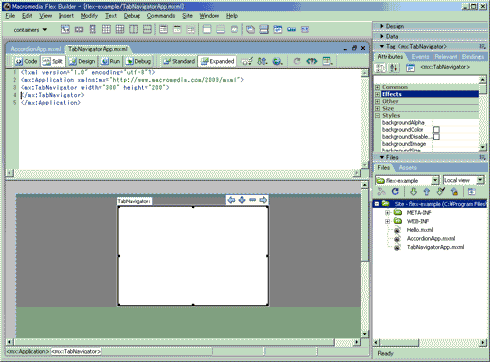The image size is (490, 362).
Task: Expand the Common attributes category
Action: pos(378,87)
